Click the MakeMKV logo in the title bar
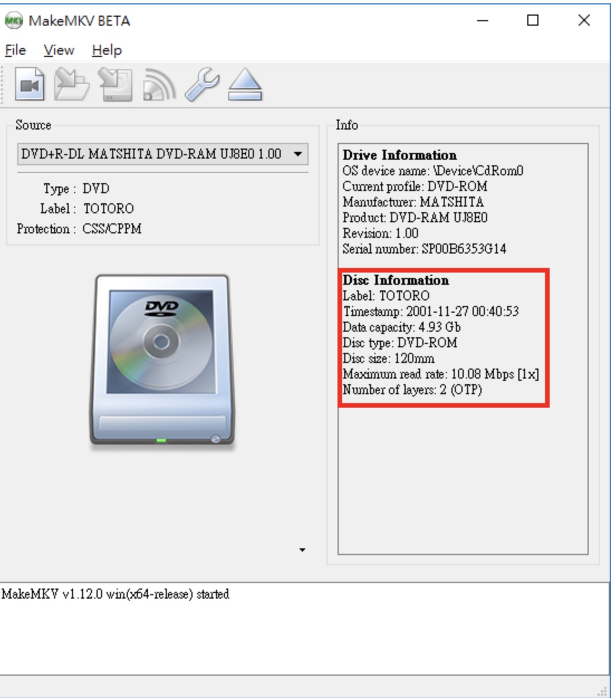 13,21
